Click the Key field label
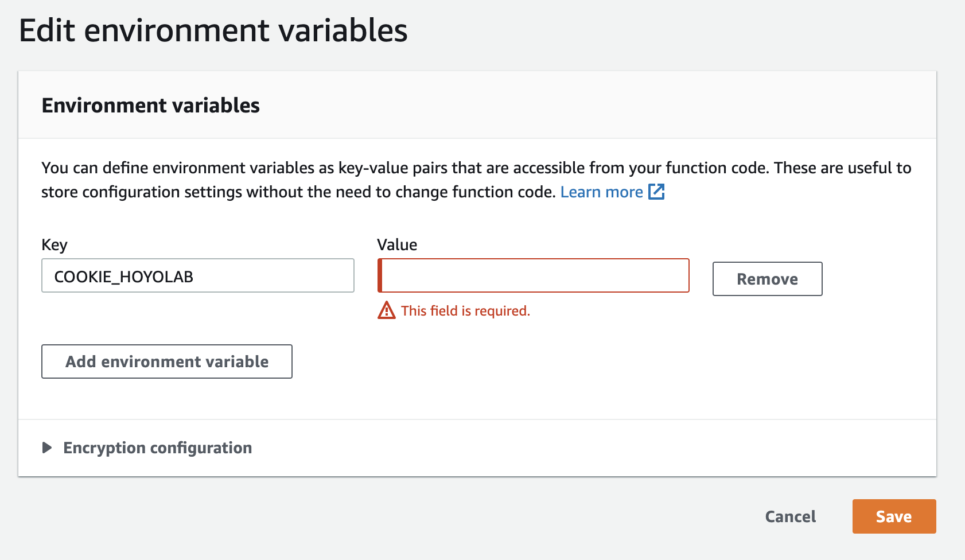The height and width of the screenshot is (560, 965). [x=55, y=244]
